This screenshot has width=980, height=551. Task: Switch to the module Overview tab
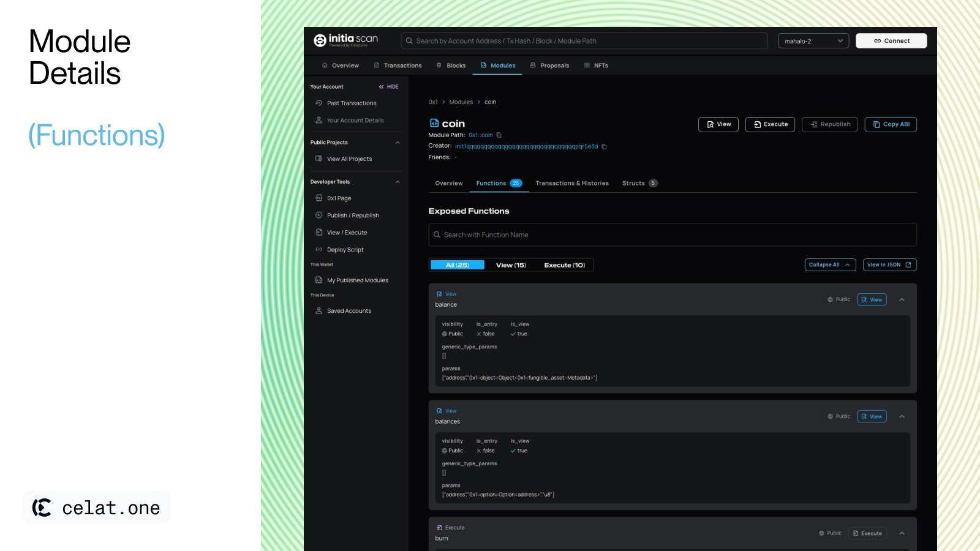click(449, 183)
